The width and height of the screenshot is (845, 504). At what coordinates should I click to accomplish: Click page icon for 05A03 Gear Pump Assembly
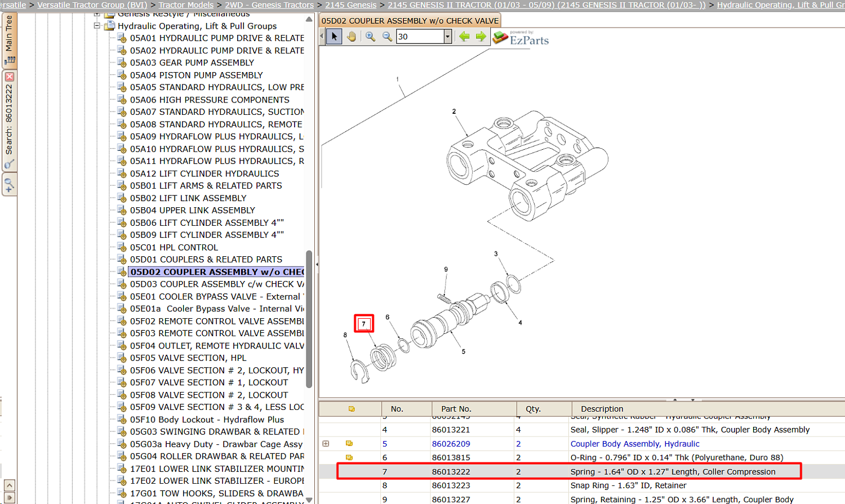pyautogui.click(x=121, y=63)
